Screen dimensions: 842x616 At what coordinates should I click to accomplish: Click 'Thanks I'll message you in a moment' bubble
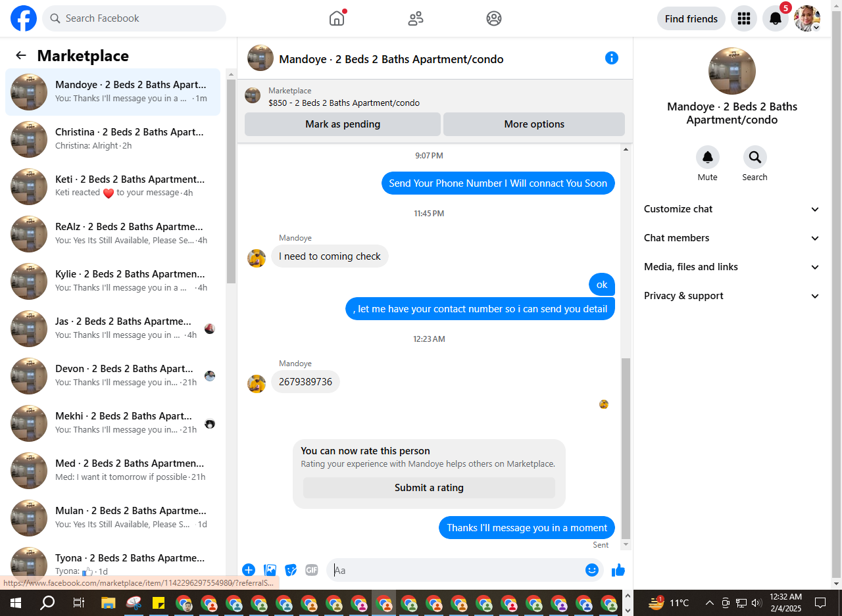click(x=527, y=528)
